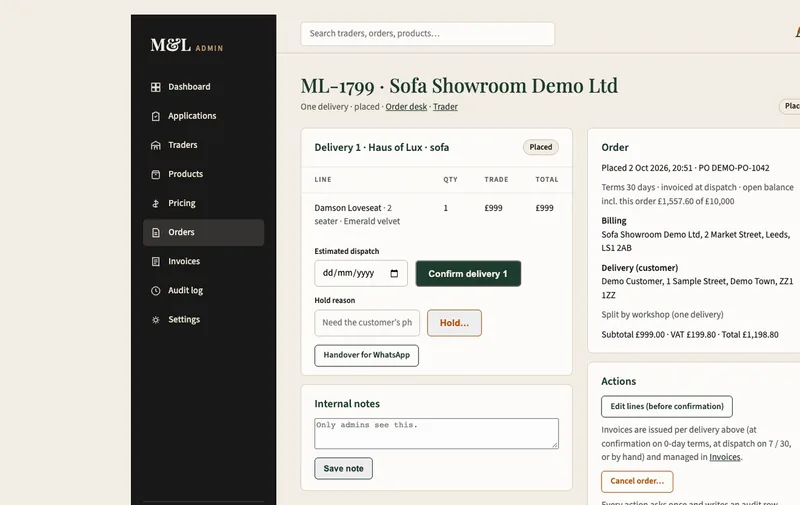Click the M&L Admin logo
This screenshot has width=800, height=505.
click(x=187, y=45)
